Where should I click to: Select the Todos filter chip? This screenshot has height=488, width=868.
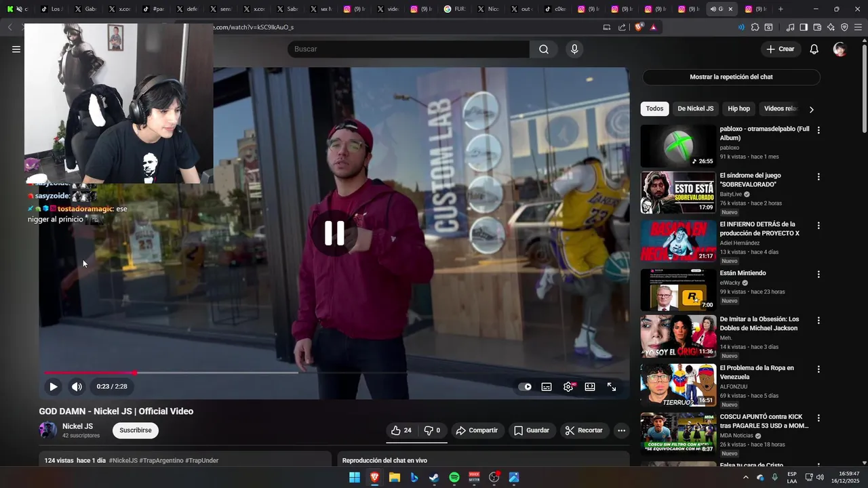[654, 108]
